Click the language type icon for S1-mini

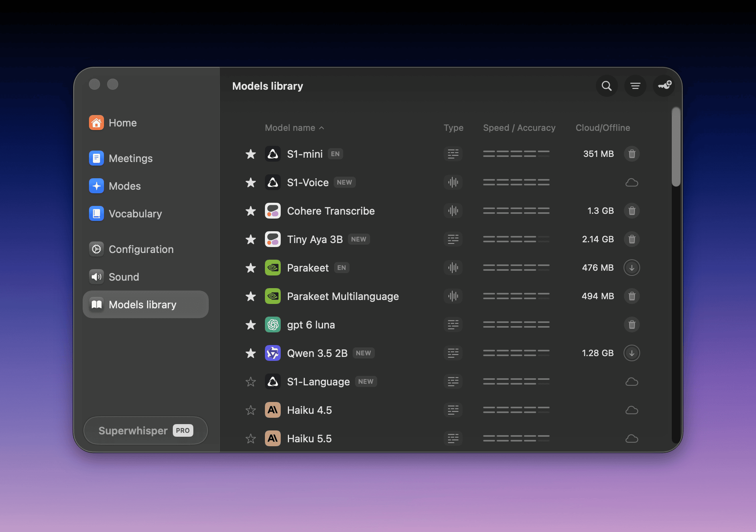click(x=453, y=154)
